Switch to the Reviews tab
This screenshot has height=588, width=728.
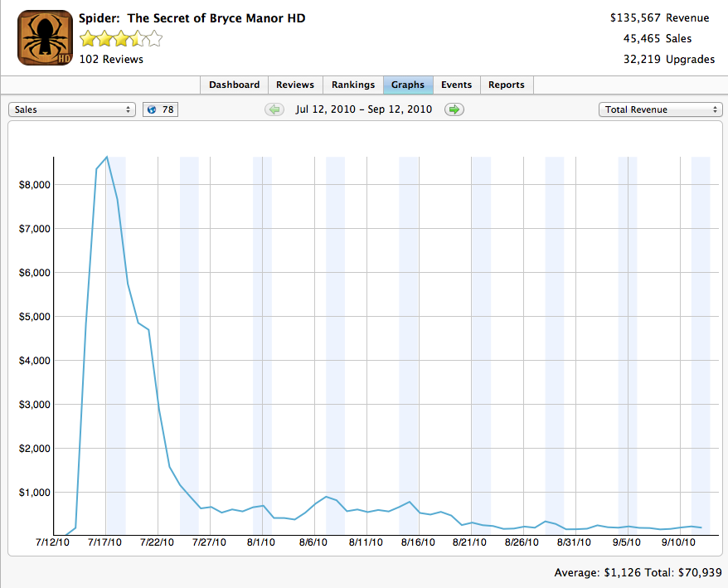(295, 85)
